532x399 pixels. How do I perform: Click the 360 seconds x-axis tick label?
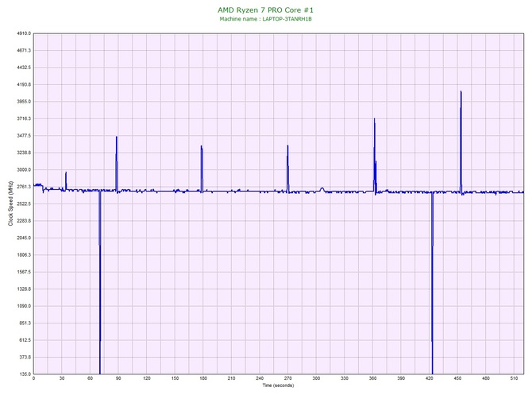point(372,378)
